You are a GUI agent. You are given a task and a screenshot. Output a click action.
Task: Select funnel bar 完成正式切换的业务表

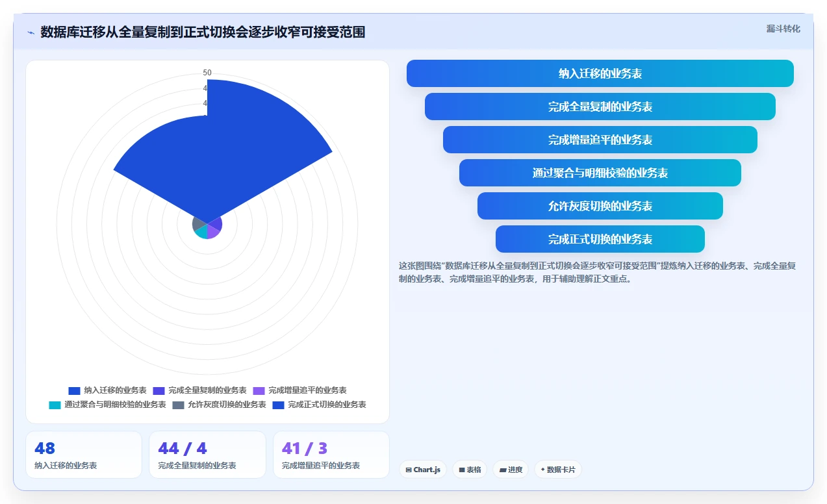[600, 239]
